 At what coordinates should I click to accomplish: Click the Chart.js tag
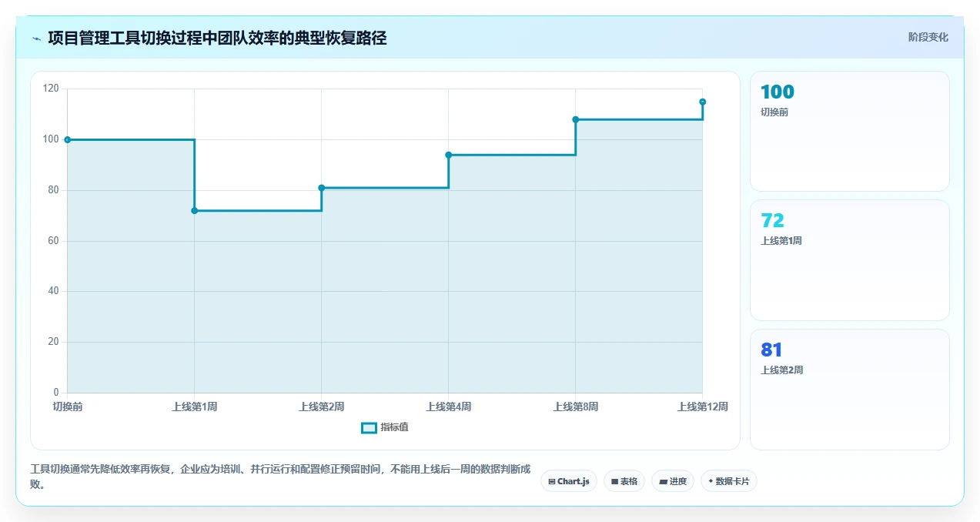pos(568,481)
